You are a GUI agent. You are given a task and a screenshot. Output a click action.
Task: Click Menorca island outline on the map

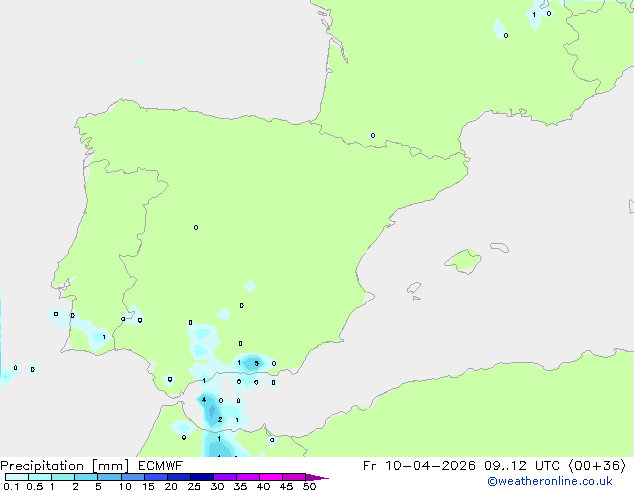pyautogui.click(x=499, y=247)
